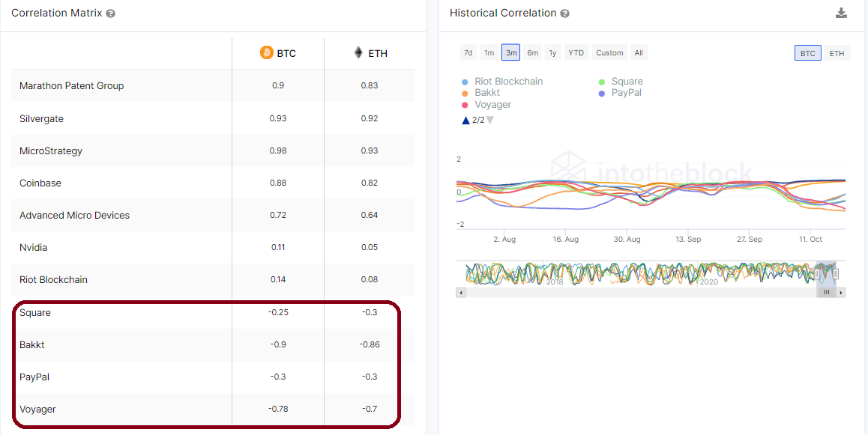
Task: Click the Bakkt row label in the matrix
Action: (31, 344)
